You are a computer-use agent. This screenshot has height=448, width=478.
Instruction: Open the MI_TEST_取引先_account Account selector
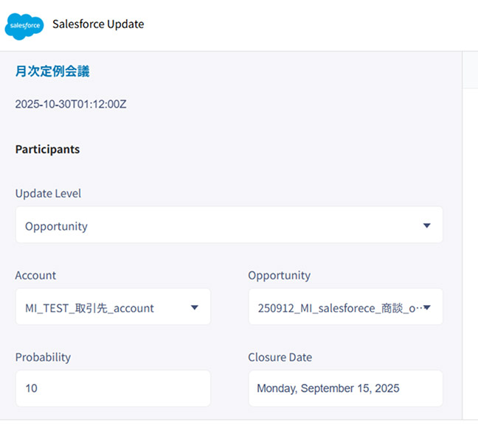(x=103, y=307)
